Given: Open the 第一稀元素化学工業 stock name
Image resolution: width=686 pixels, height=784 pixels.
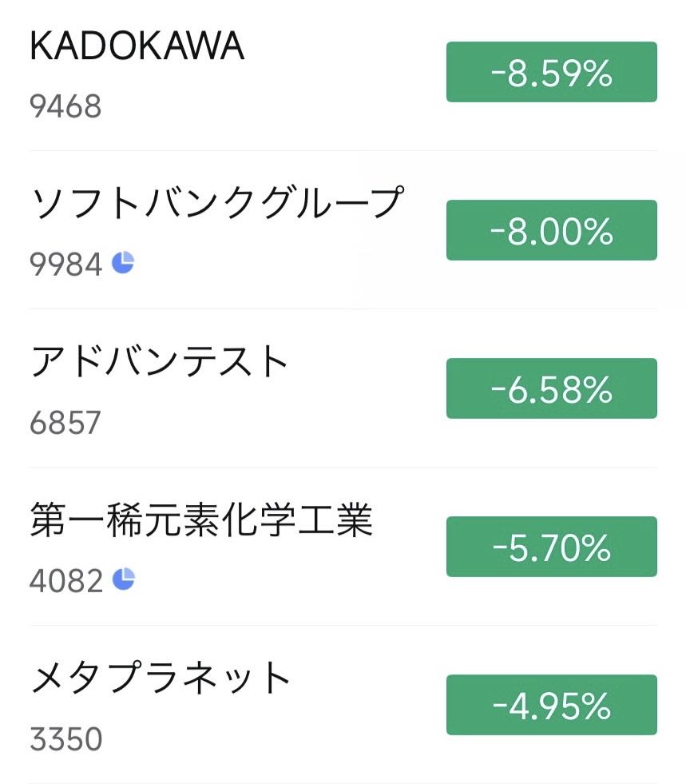Looking at the screenshot, I should pyautogui.click(x=201, y=520).
